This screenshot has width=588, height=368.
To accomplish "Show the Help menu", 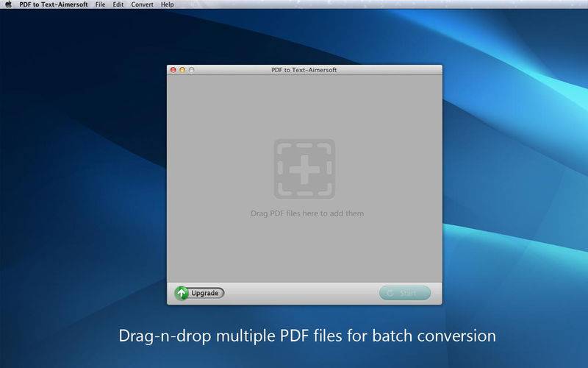I will tap(168, 4).
